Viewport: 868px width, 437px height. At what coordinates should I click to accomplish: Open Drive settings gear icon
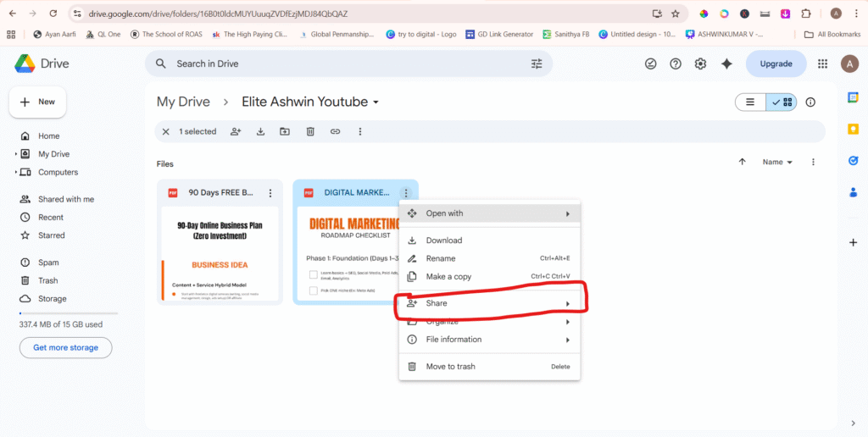click(x=700, y=64)
